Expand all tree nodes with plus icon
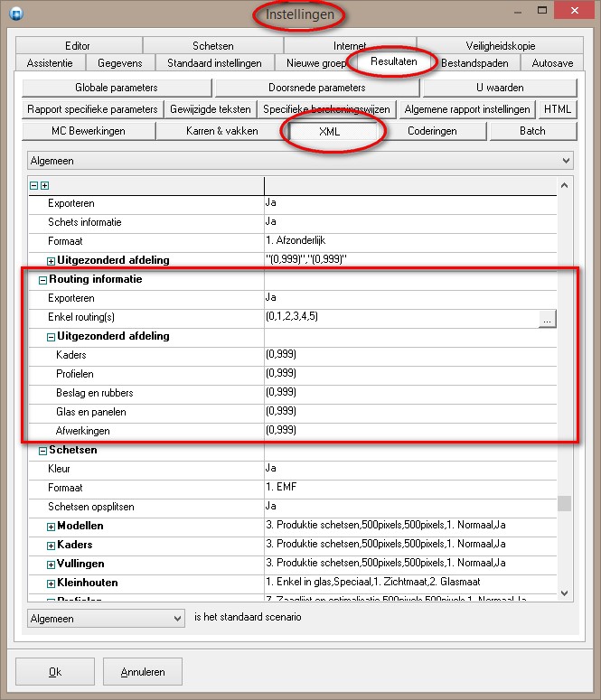The width and height of the screenshot is (601, 700). pyautogui.click(x=44, y=185)
